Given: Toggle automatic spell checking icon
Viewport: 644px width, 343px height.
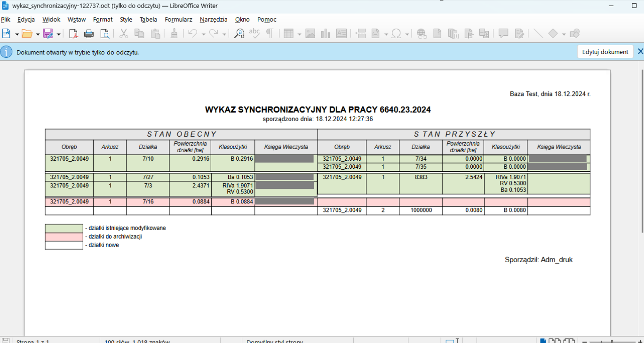Looking at the screenshot, I should point(254,33).
